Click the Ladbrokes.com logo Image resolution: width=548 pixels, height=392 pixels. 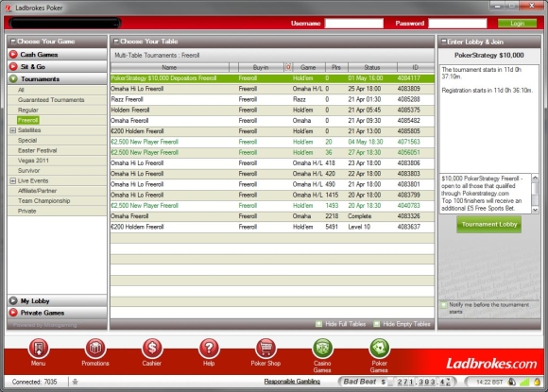click(x=491, y=364)
